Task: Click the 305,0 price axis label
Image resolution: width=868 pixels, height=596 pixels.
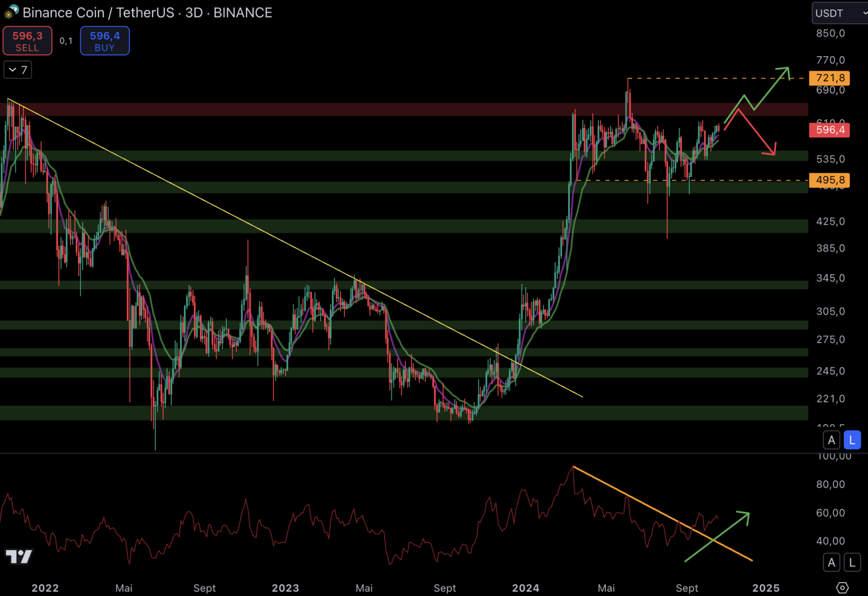Action: [x=830, y=311]
